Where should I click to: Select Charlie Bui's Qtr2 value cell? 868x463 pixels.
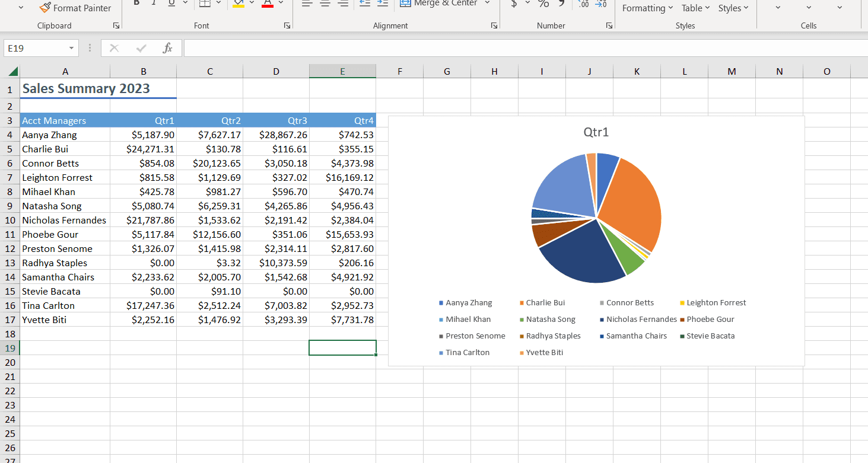[209, 149]
